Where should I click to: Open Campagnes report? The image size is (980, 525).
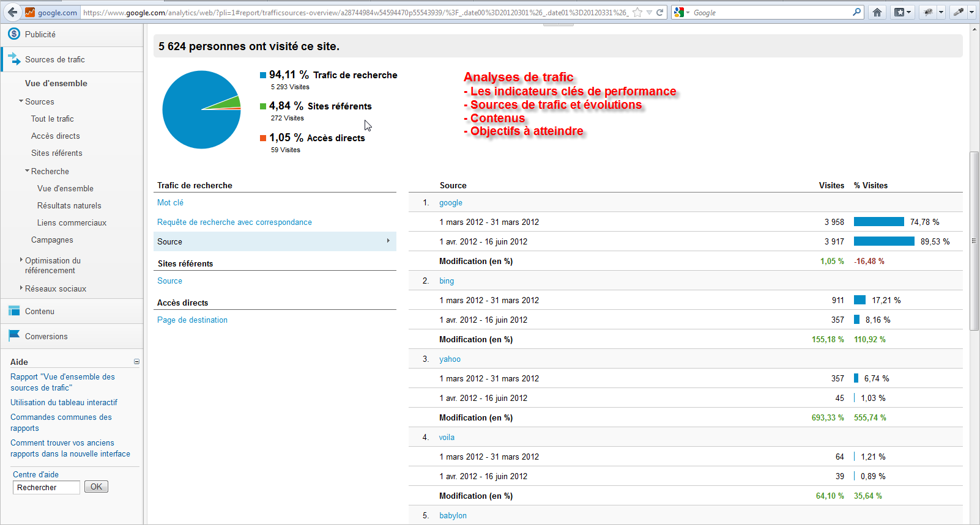point(52,240)
